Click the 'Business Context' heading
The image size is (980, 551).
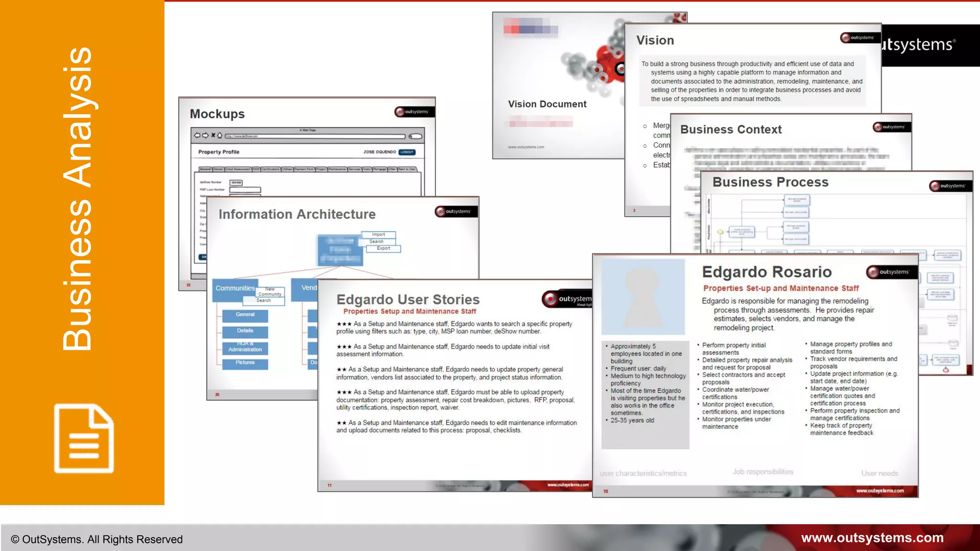tap(731, 130)
